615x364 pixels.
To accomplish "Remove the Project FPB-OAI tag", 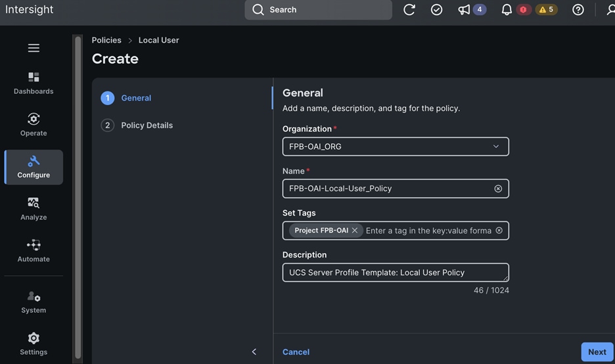I will pos(355,230).
